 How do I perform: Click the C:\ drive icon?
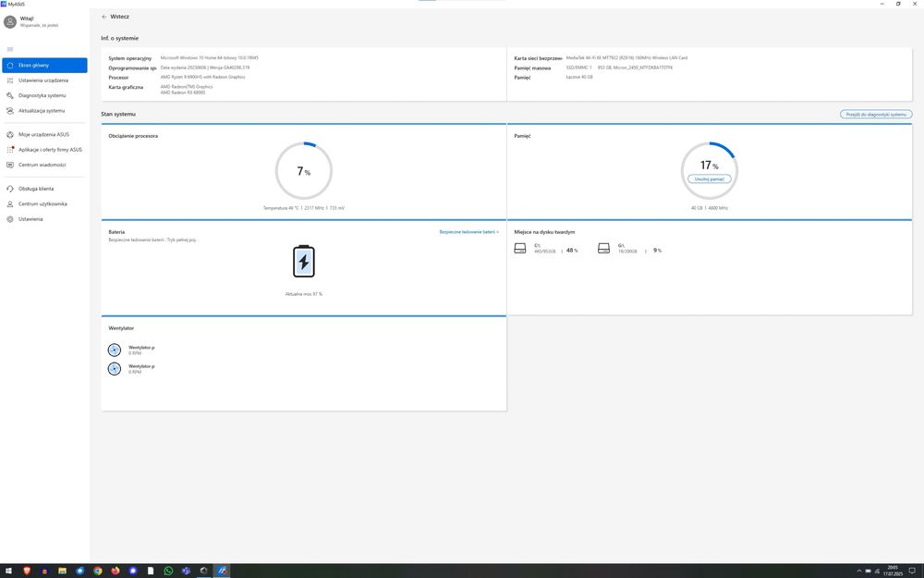click(519, 248)
